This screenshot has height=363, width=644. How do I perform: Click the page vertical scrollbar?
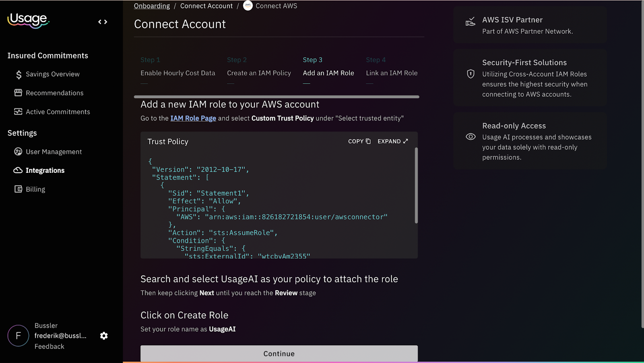[x=642, y=164]
